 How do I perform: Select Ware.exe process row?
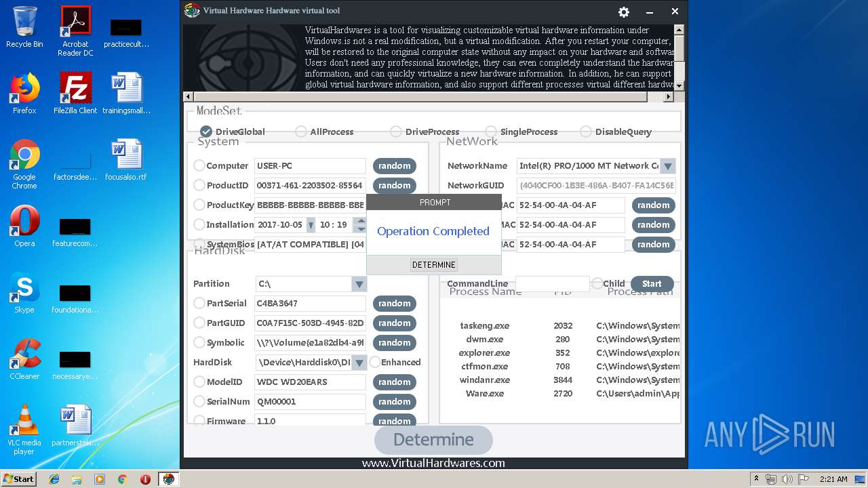coord(560,394)
